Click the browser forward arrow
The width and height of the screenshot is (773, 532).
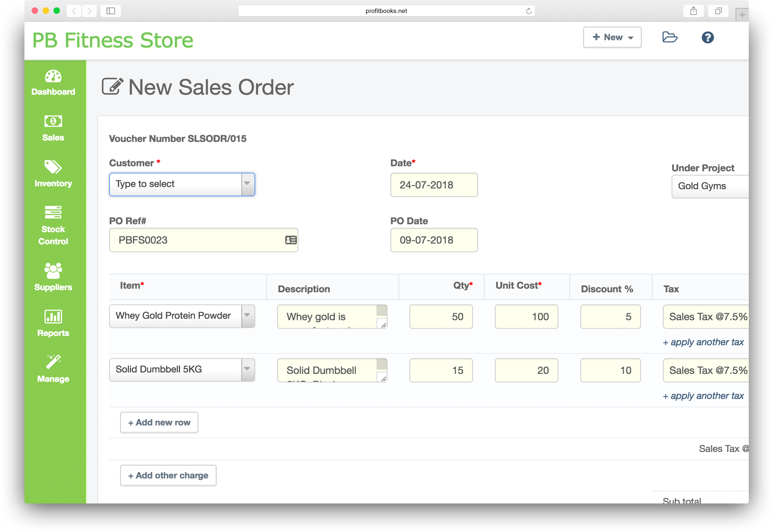[x=89, y=11]
